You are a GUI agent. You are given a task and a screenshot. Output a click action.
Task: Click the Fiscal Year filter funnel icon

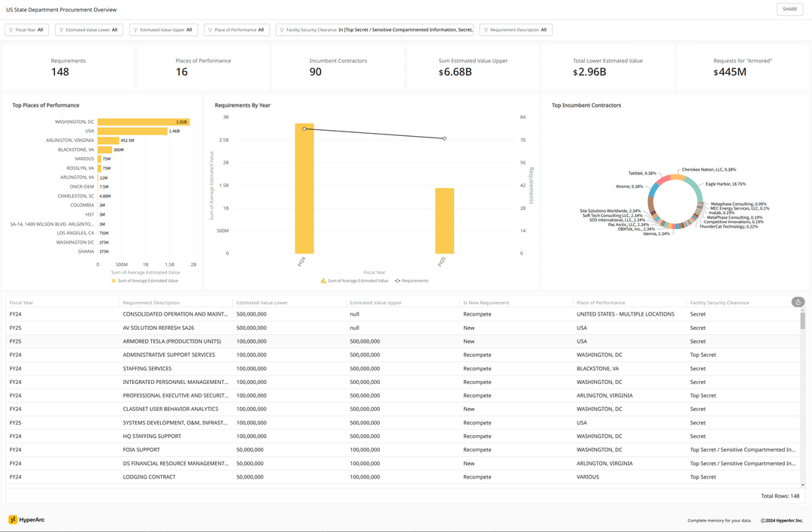coord(11,30)
